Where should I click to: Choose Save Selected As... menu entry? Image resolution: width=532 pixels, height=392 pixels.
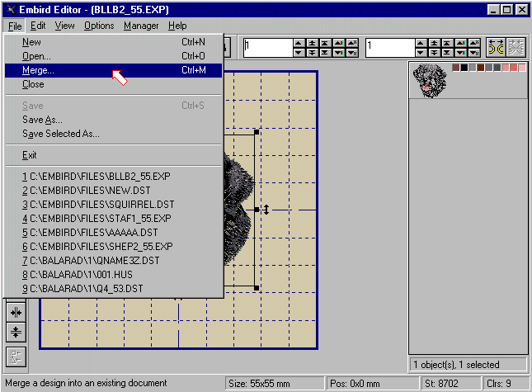[113, 134]
